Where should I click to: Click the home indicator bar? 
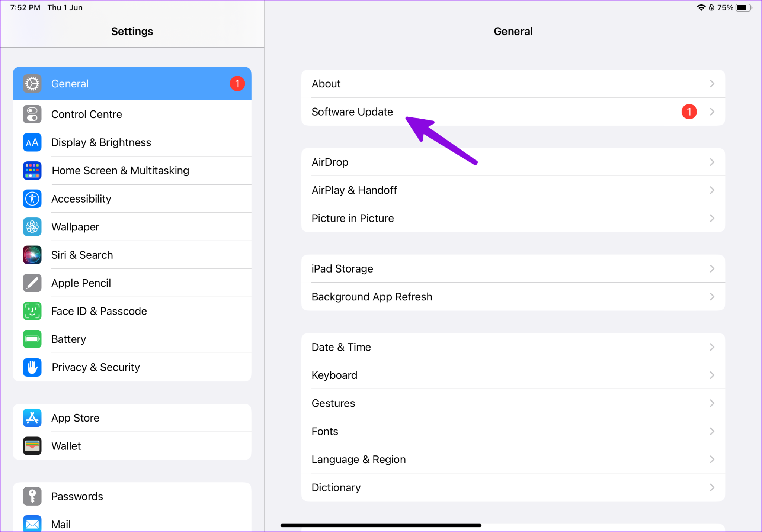(x=381, y=525)
